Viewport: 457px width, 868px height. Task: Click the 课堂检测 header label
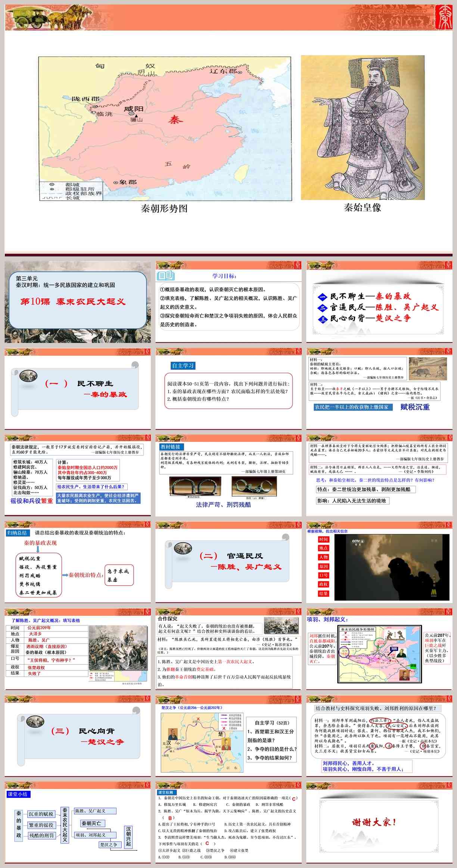[x=166, y=792]
